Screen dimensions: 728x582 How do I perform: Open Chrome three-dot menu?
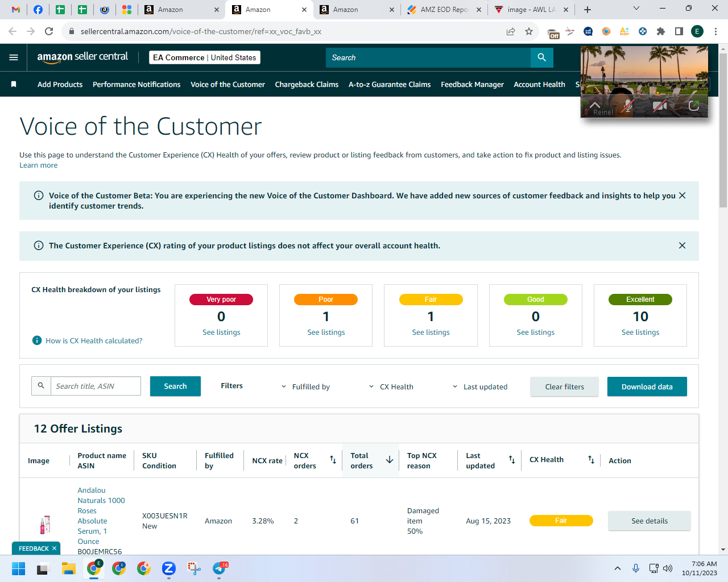click(x=716, y=31)
